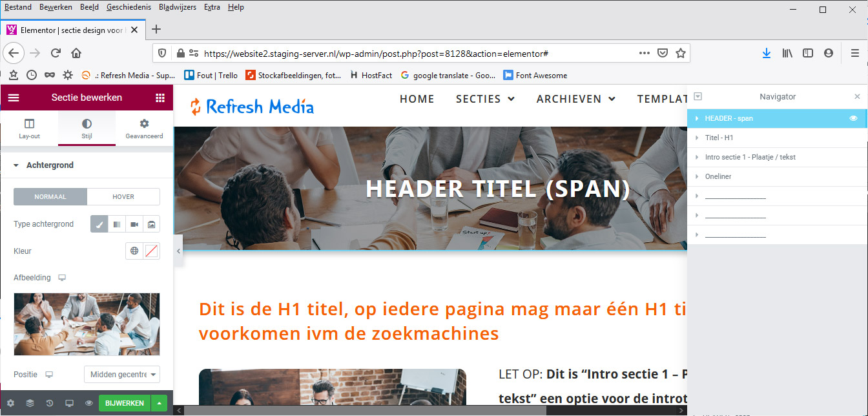Toggle visibility of HEADER - span section
The image size is (868, 416).
click(x=853, y=118)
